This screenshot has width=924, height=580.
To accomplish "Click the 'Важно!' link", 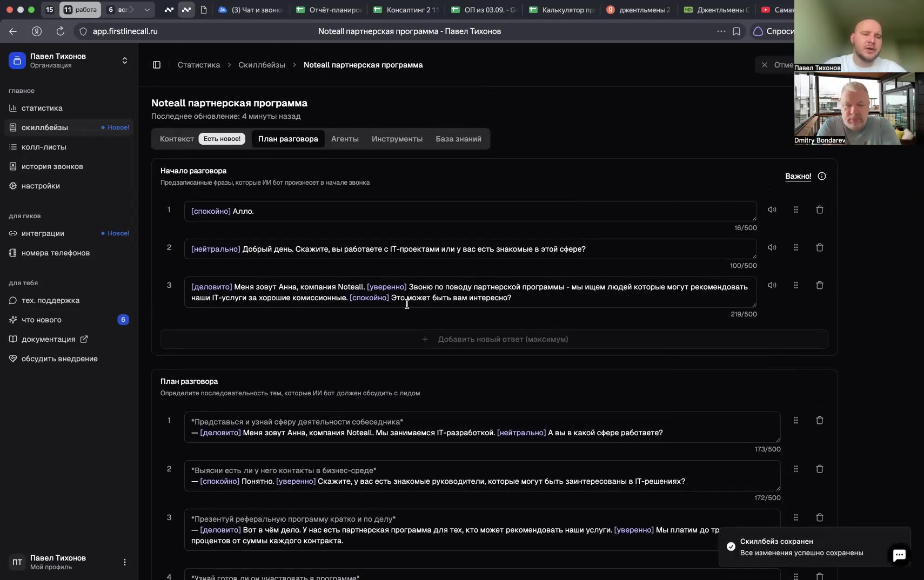I will (798, 176).
